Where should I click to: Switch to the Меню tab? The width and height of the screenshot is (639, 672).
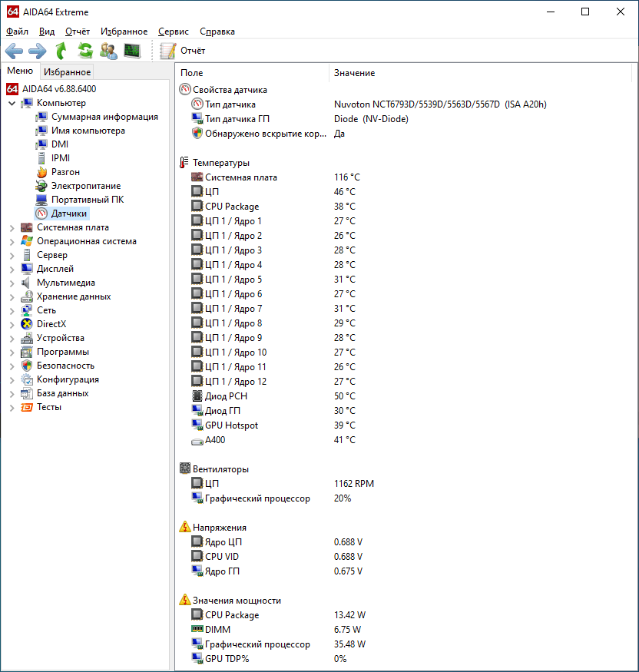(x=20, y=71)
